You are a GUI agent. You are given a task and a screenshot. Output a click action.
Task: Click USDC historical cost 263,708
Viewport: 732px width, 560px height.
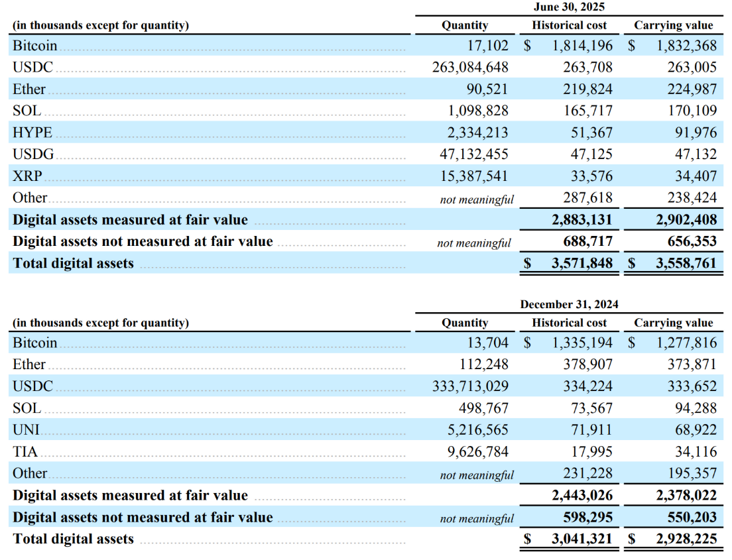click(587, 67)
